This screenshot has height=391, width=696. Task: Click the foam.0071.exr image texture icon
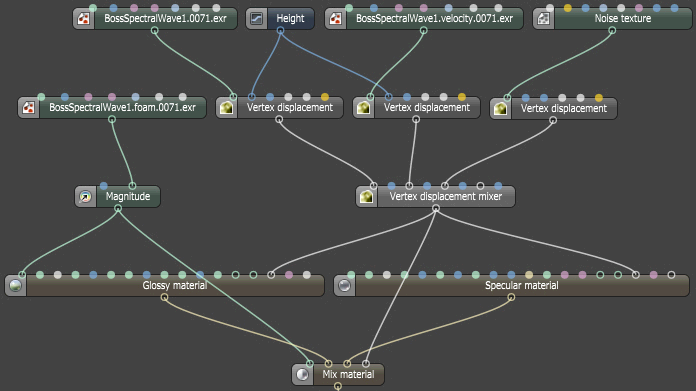click(x=29, y=108)
